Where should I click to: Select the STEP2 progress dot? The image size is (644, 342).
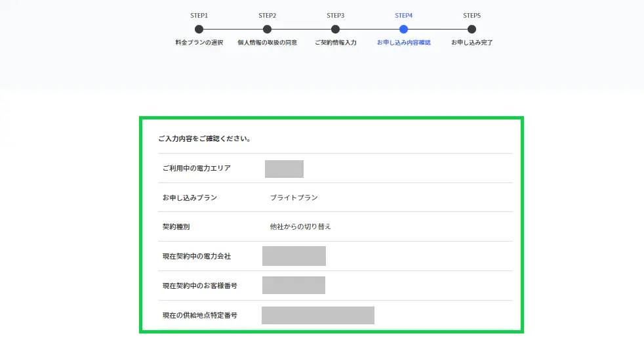267,29
